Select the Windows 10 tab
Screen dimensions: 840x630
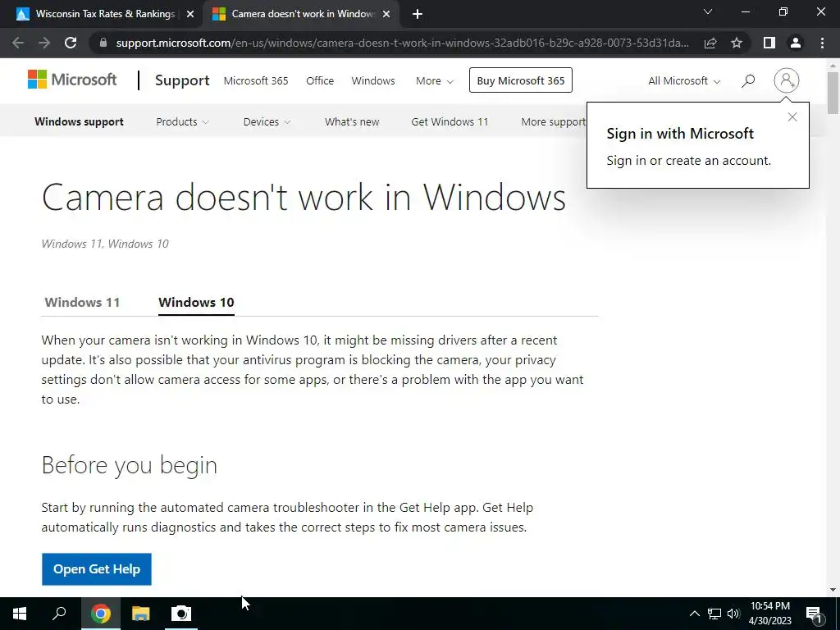click(196, 302)
